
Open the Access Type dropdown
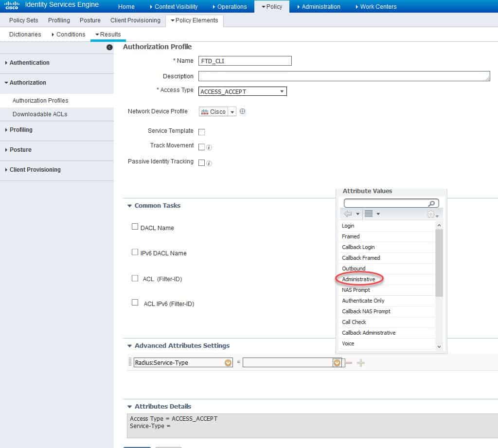243,91
